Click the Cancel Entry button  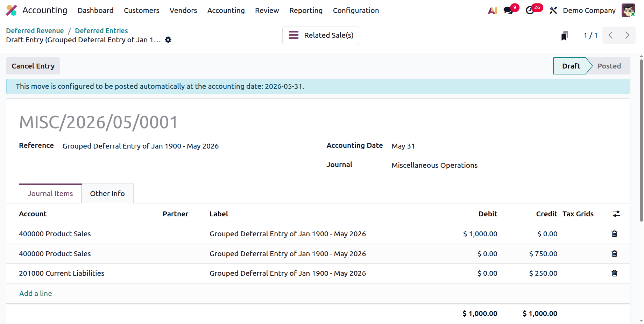tap(33, 66)
